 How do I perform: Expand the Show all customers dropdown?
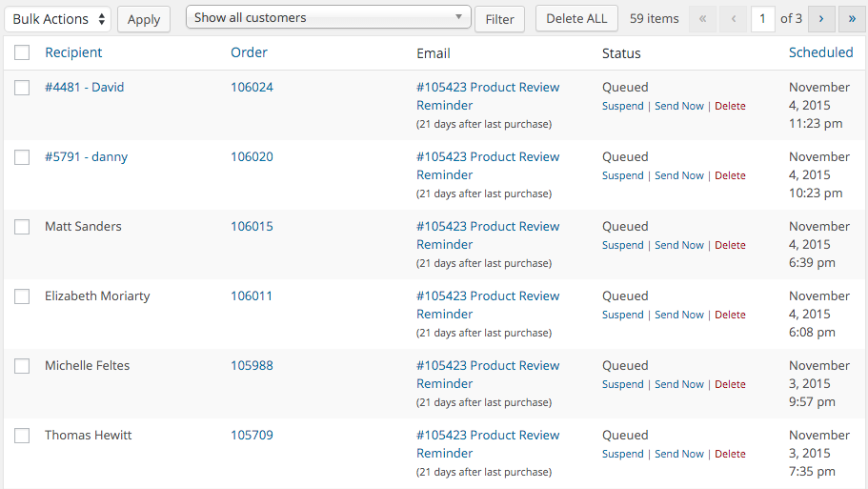pyautogui.click(x=329, y=18)
